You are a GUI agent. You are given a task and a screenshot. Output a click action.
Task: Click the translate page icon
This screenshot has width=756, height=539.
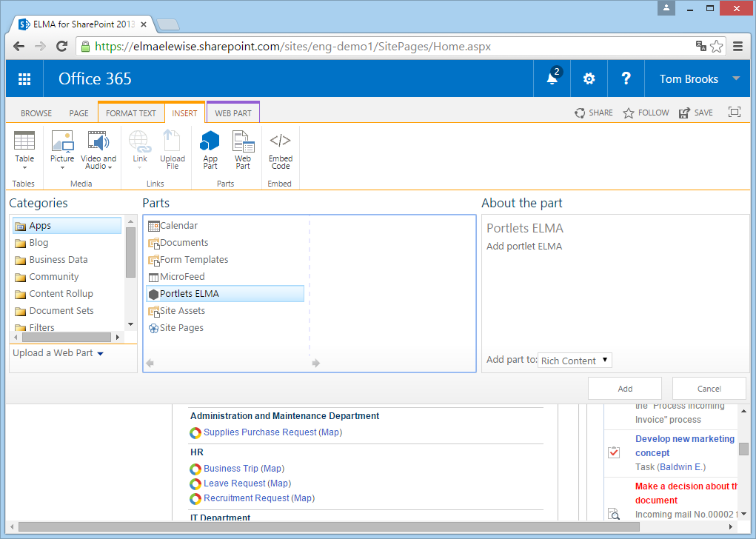(x=701, y=46)
